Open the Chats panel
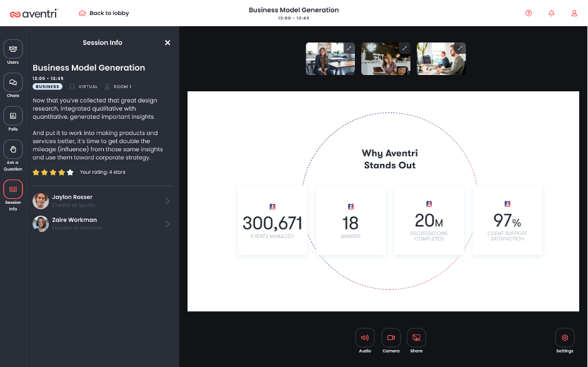588x367 pixels. tap(12, 83)
